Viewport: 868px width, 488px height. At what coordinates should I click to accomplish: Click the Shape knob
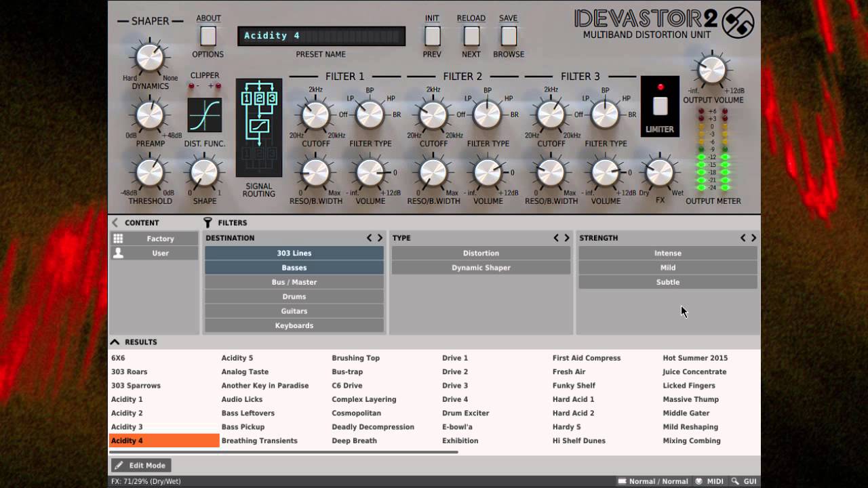pyautogui.click(x=205, y=173)
